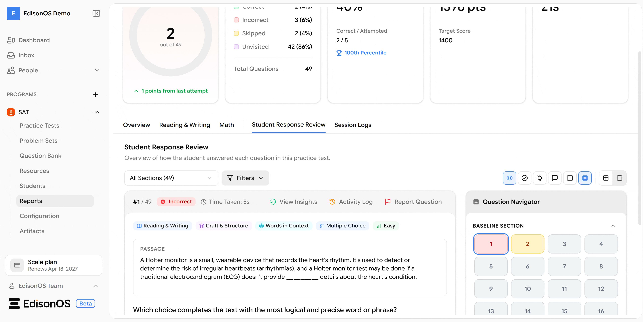Click the up arrow by points from last attempt
The height and width of the screenshot is (322, 644).
point(136,91)
